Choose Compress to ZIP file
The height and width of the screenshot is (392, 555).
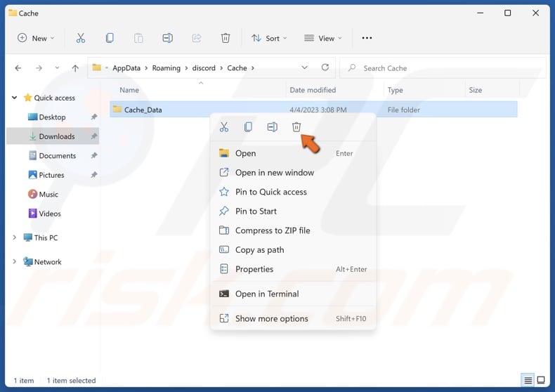tap(293, 230)
